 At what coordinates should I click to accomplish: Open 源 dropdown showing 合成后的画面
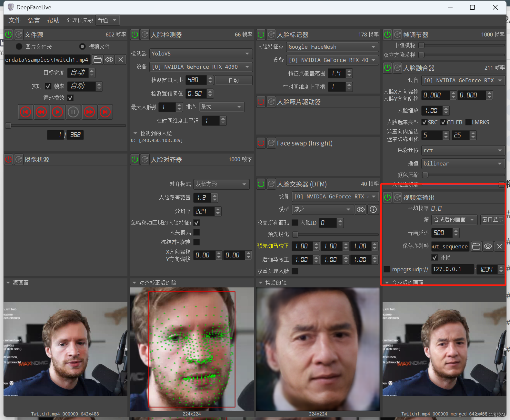454,220
